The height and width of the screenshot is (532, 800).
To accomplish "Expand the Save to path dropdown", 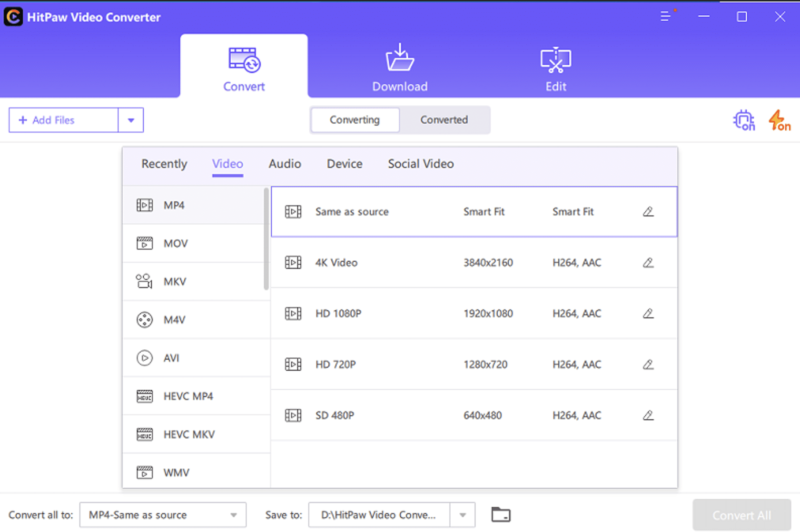I will 463,515.
